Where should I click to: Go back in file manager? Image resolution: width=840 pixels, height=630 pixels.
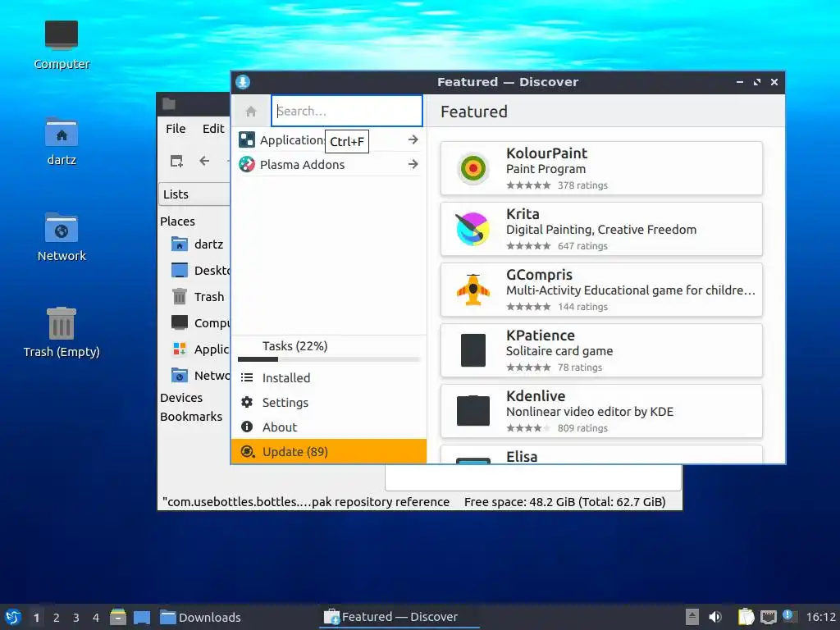click(204, 161)
